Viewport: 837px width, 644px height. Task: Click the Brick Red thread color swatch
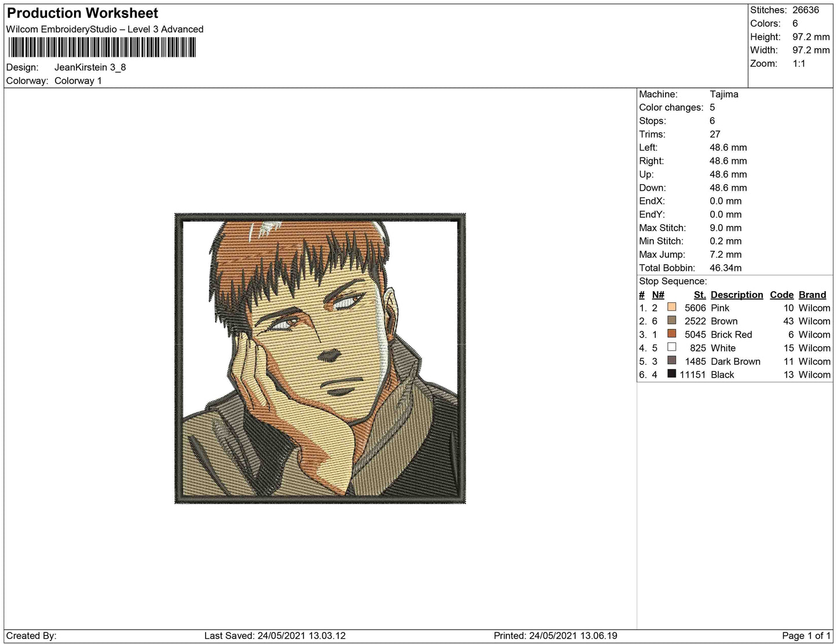click(672, 334)
